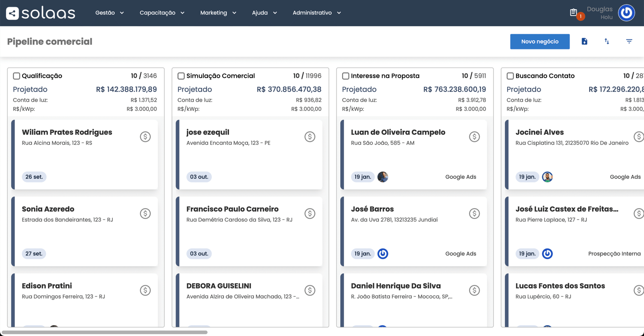
Task: Open the Marketing menu
Action: (x=218, y=13)
